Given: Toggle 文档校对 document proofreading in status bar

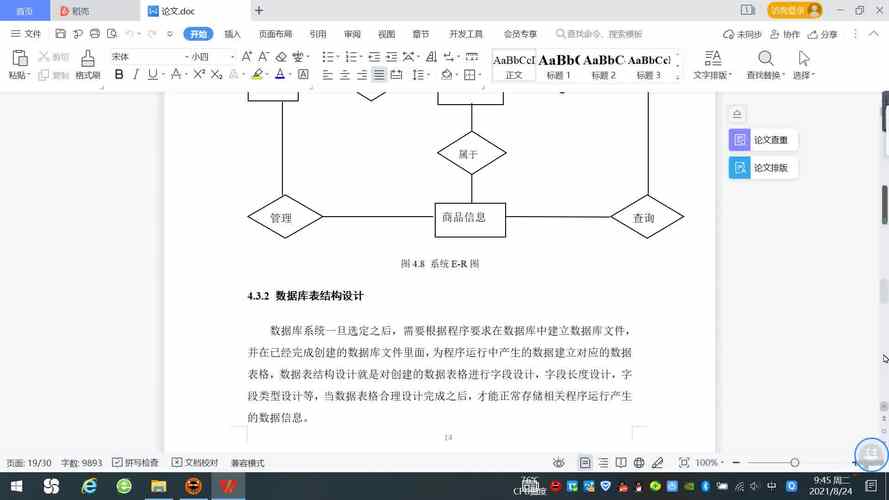Looking at the screenshot, I should [195, 463].
